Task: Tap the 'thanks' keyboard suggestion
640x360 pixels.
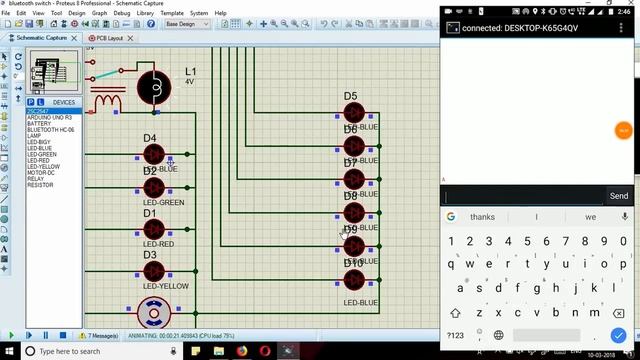Action: (482, 217)
